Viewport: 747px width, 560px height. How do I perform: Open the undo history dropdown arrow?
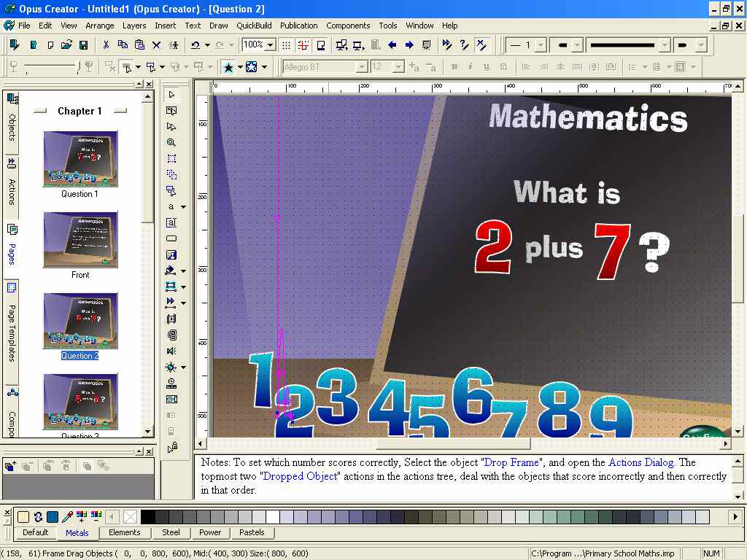[207, 45]
